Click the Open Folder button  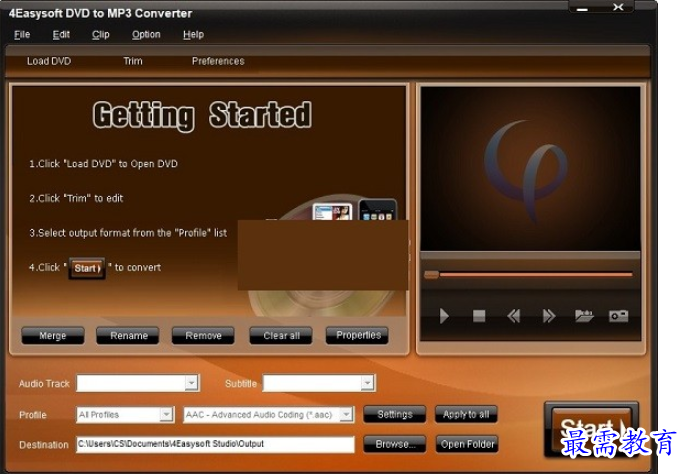click(x=467, y=444)
